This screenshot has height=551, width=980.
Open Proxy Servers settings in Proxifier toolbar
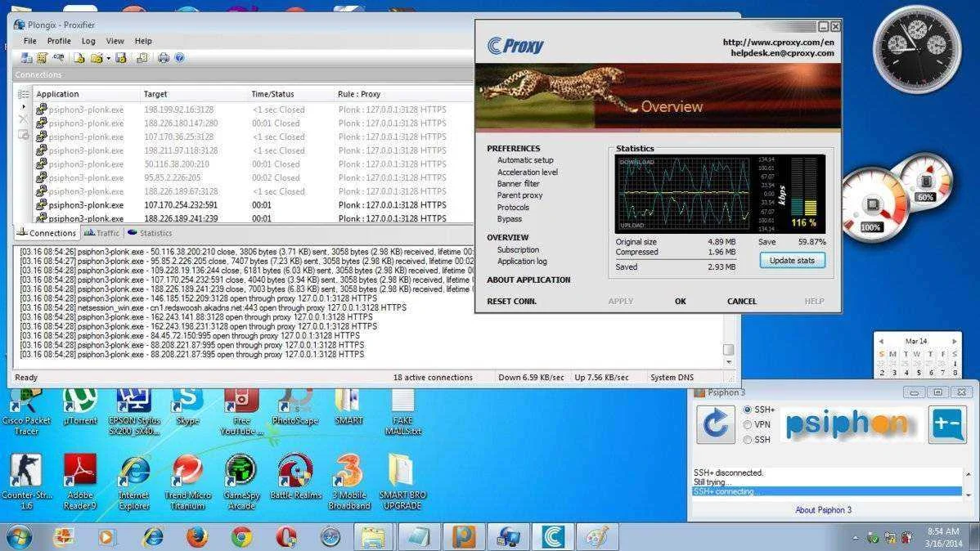tap(26, 58)
